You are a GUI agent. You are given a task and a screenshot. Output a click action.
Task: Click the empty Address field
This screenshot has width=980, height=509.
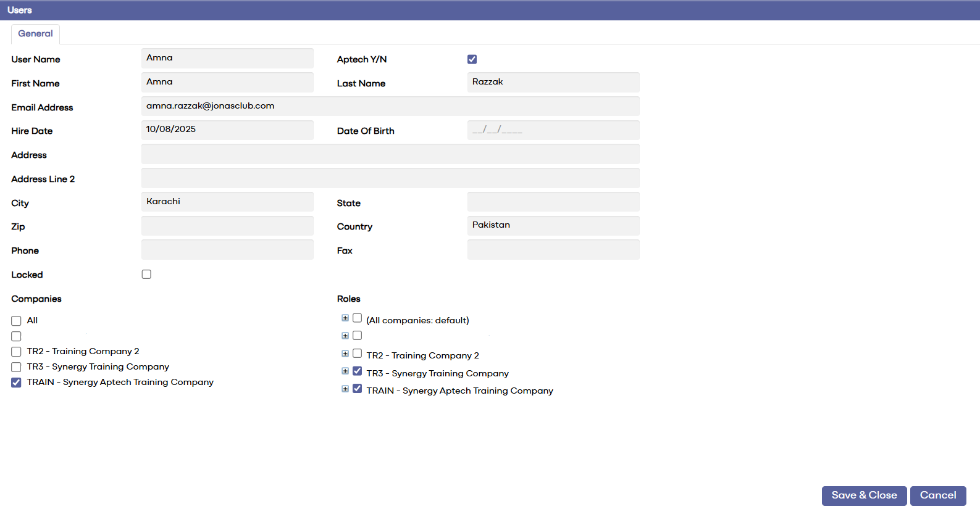click(x=390, y=154)
